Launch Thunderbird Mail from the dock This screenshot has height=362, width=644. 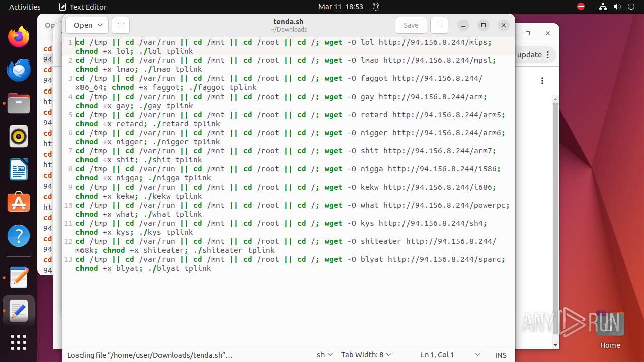[x=19, y=70]
